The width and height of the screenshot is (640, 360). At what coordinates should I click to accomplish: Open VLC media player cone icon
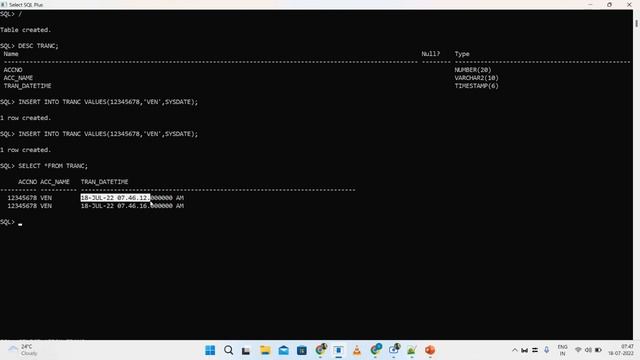[x=357, y=350]
